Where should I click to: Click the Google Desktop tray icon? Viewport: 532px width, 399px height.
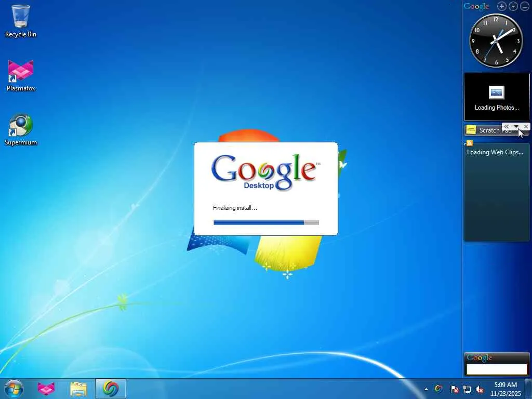[x=438, y=388]
